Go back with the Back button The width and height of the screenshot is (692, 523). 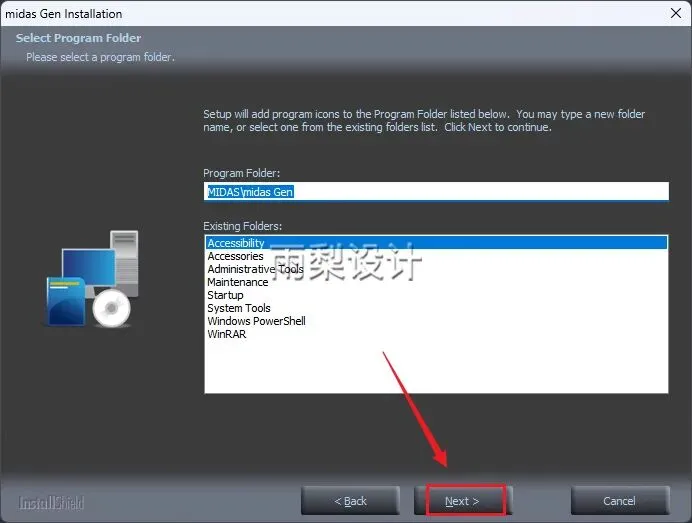point(350,500)
